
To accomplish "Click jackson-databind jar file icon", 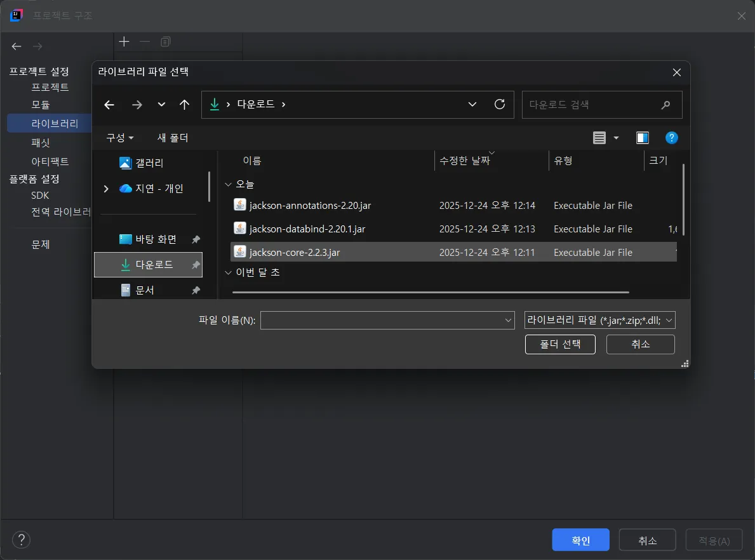I will tap(240, 228).
